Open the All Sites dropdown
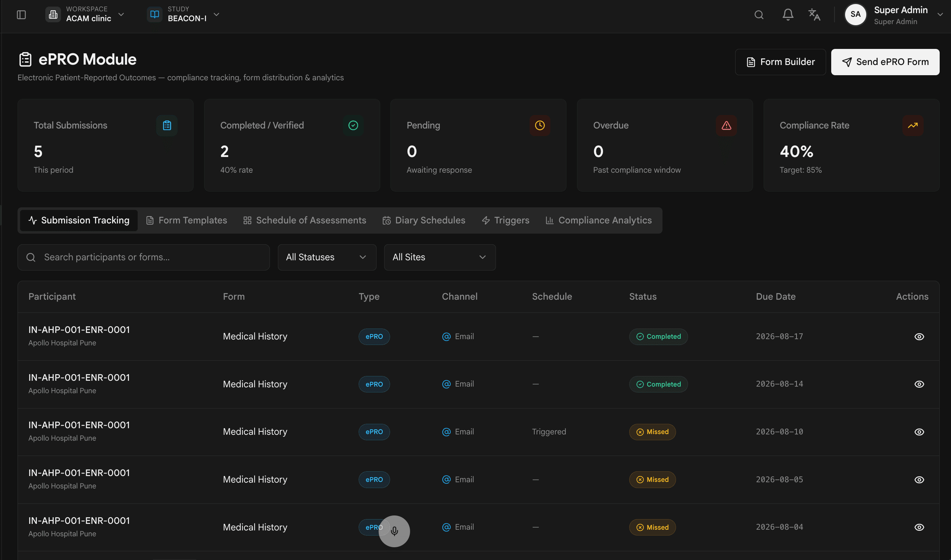Screen dimensions: 951x560 (x=439, y=257)
